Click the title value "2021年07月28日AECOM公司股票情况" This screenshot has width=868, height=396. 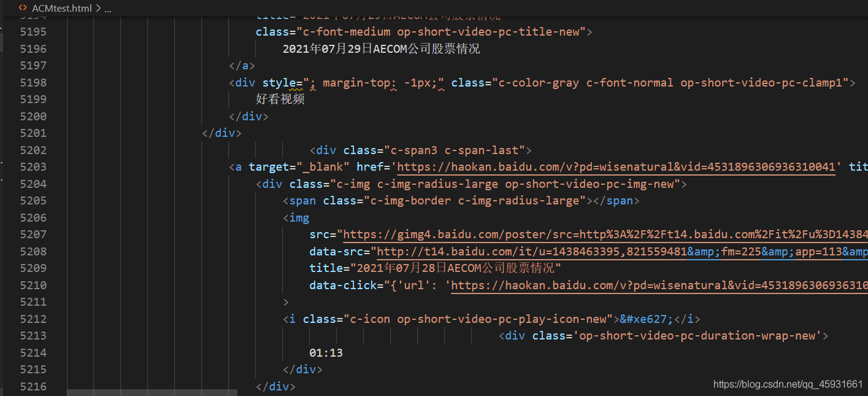click(x=456, y=268)
